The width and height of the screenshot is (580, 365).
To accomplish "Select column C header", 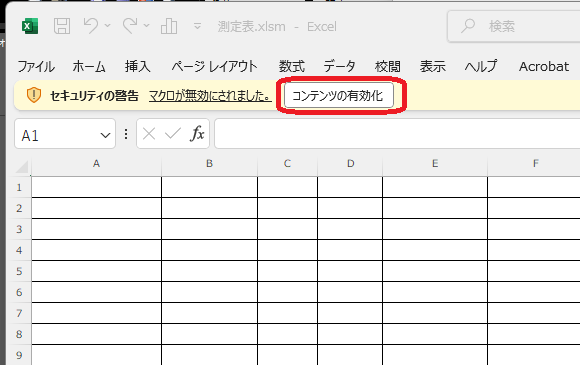I will click(287, 163).
